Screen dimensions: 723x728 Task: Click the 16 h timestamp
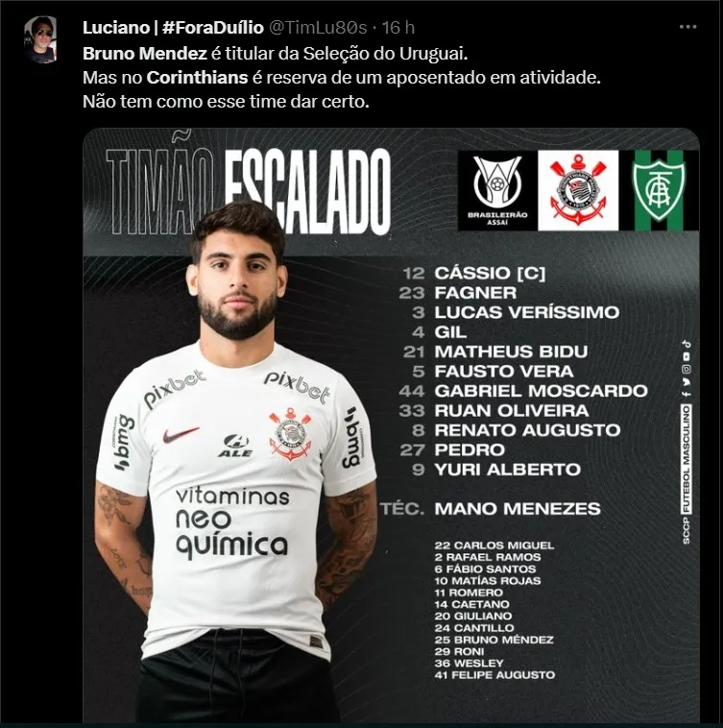click(x=398, y=28)
